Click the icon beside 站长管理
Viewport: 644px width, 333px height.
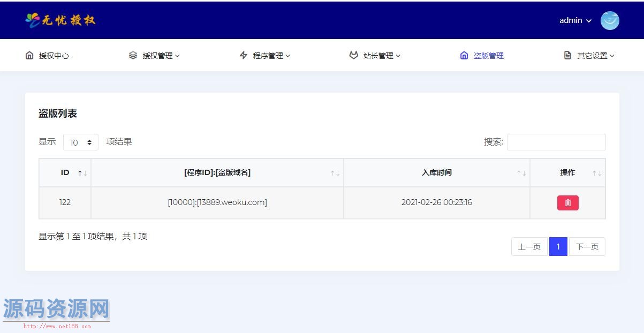point(353,55)
